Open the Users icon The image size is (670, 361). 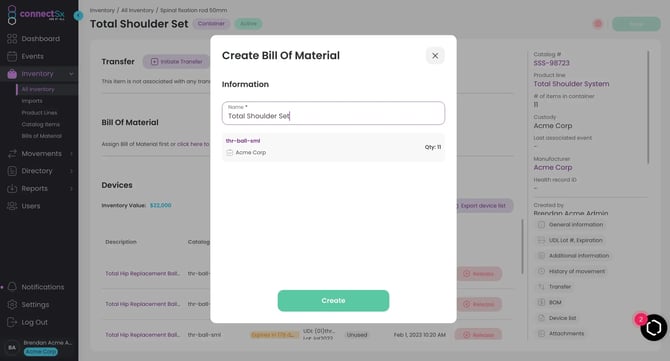point(12,206)
